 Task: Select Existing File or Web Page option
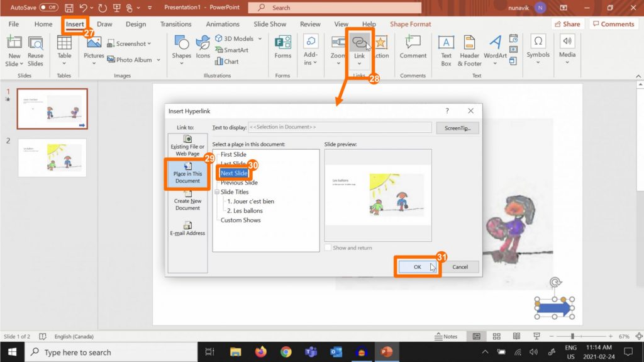click(187, 145)
